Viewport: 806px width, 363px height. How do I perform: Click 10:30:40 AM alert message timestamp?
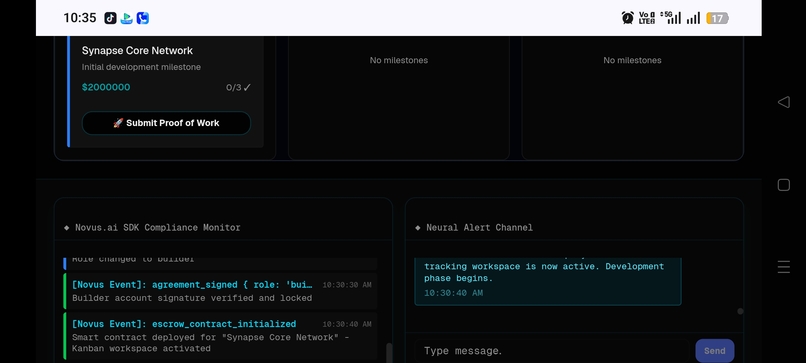point(453,293)
